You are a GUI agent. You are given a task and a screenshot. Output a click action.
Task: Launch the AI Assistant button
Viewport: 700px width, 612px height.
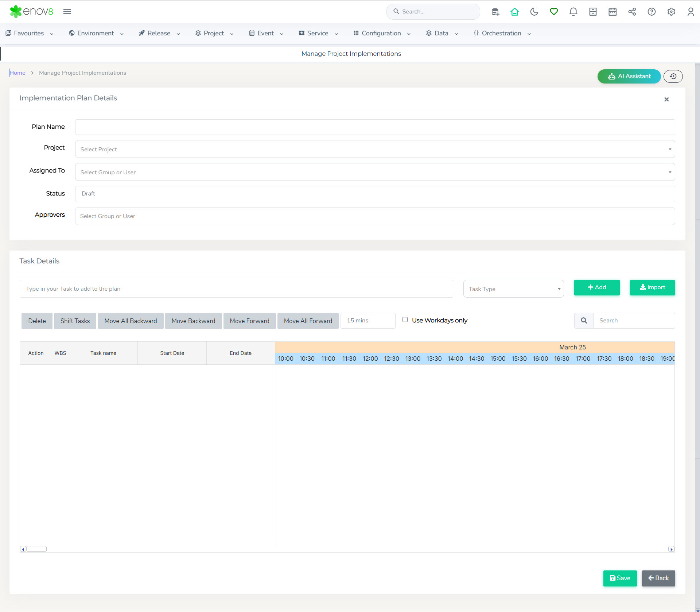[629, 76]
